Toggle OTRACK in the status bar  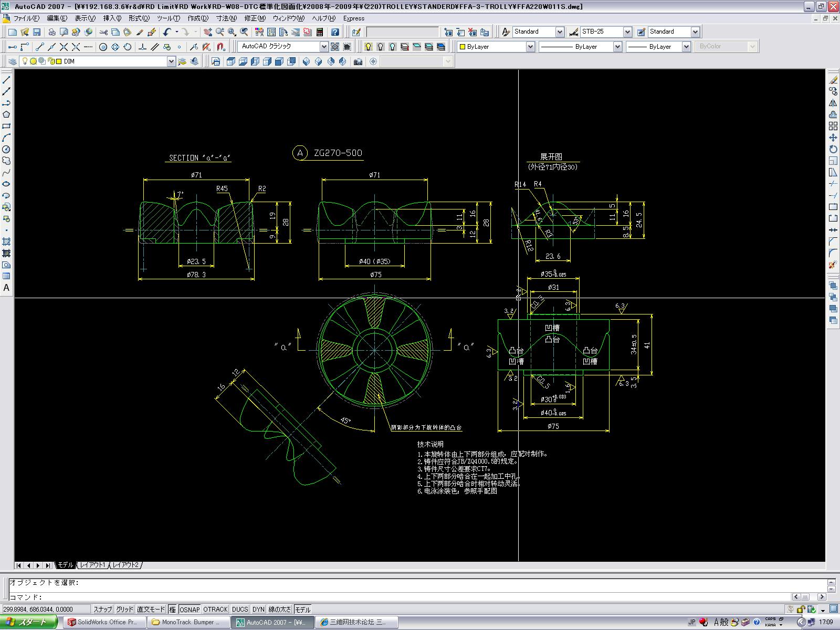[x=215, y=610]
